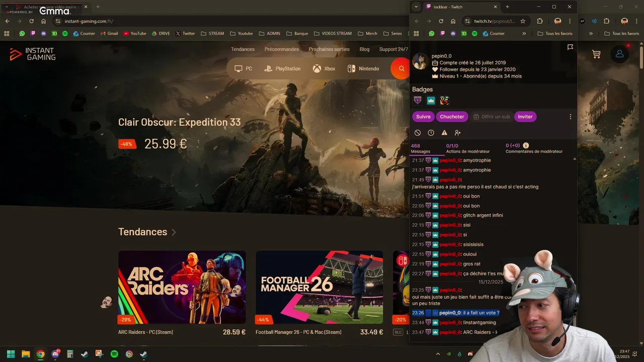Click the Chuchoter button
This screenshot has width=644, height=362.
pos(452,117)
